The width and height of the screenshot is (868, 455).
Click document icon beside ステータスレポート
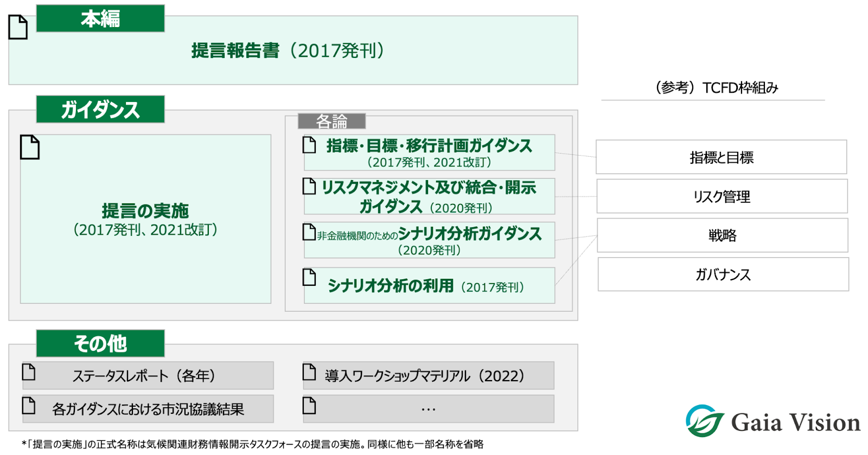29,372
